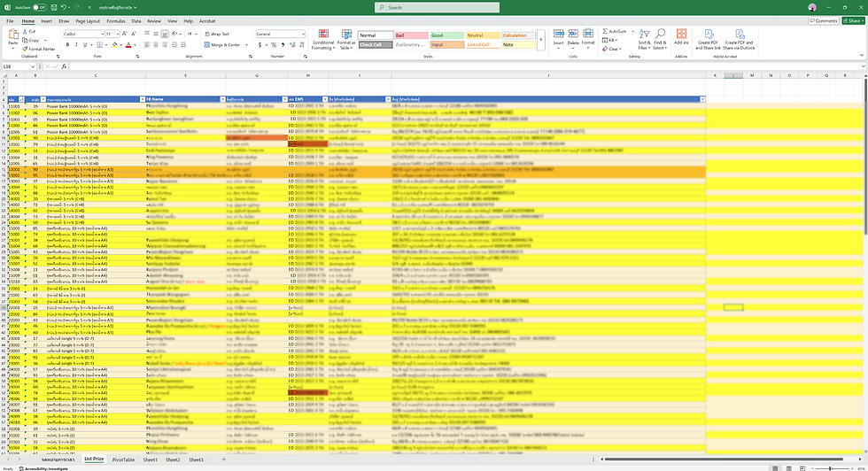Click the Increase Indent icon

pyautogui.click(x=182, y=45)
